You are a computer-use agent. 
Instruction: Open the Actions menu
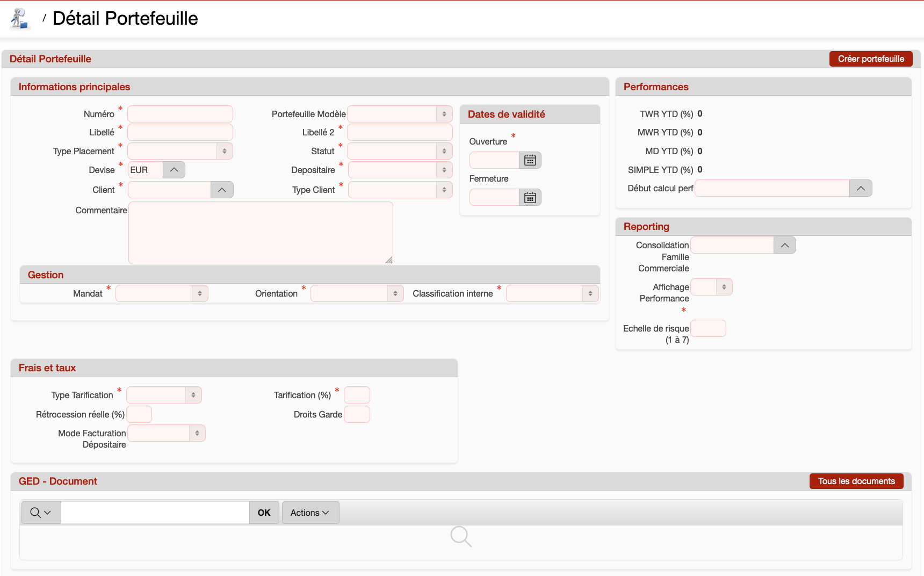(x=310, y=513)
